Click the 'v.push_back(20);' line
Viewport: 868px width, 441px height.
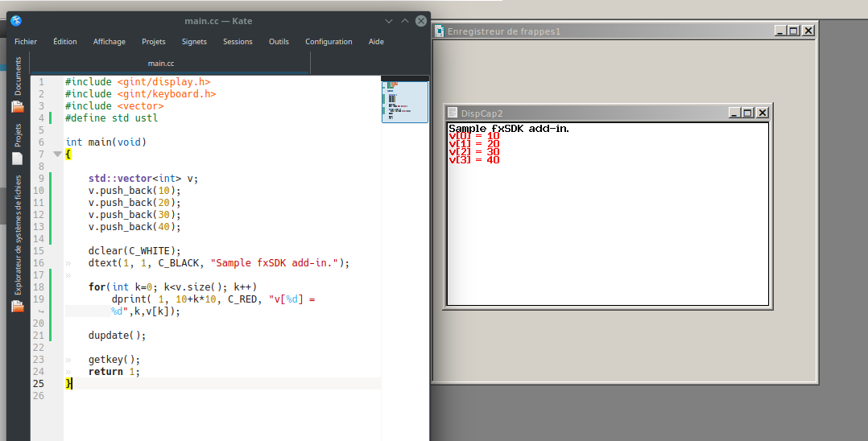134,203
